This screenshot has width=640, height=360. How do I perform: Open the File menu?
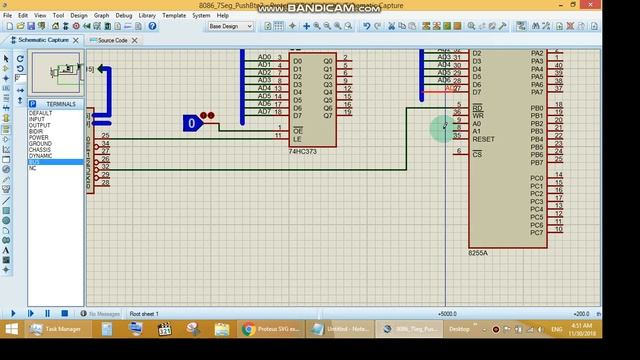tap(7, 15)
